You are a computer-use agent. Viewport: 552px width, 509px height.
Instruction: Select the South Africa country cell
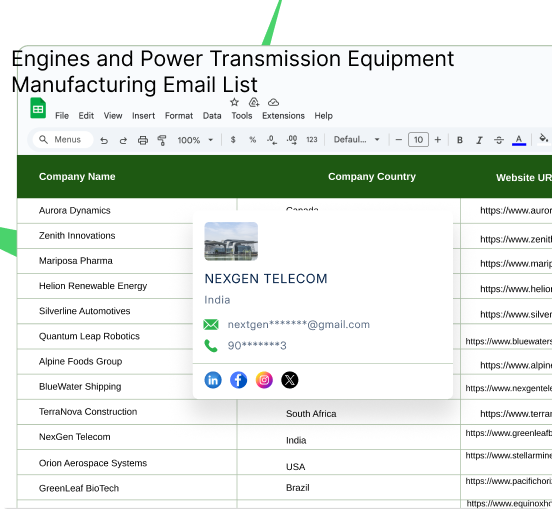click(x=311, y=414)
